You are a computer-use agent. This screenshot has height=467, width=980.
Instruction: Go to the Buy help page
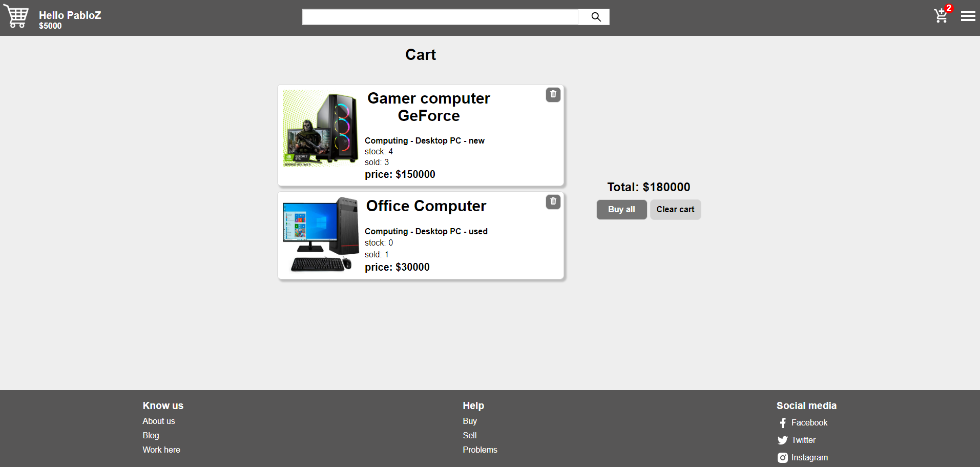[469, 421]
